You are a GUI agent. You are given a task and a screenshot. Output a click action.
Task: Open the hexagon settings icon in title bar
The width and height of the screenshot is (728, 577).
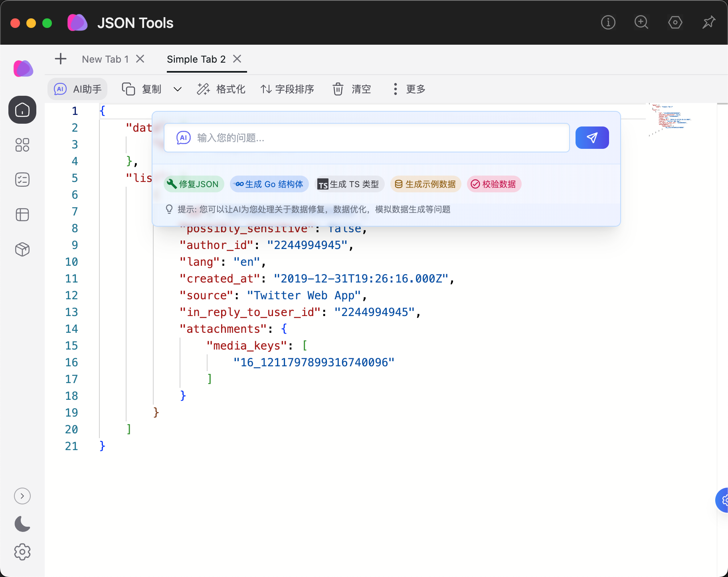click(675, 22)
